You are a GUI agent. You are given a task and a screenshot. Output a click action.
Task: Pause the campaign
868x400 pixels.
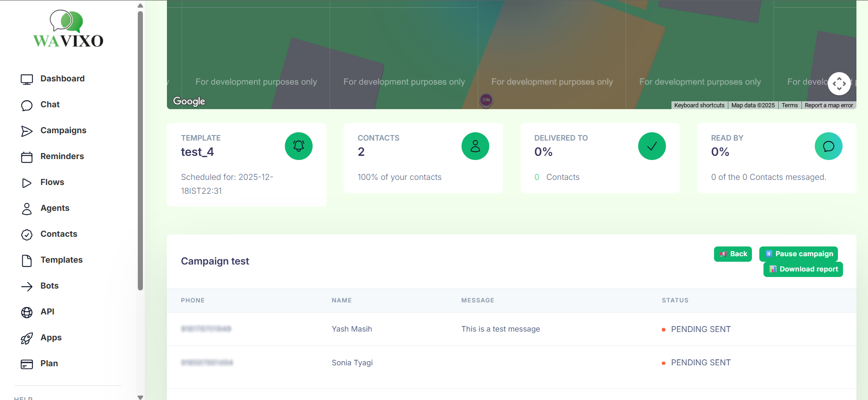[x=798, y=254]
